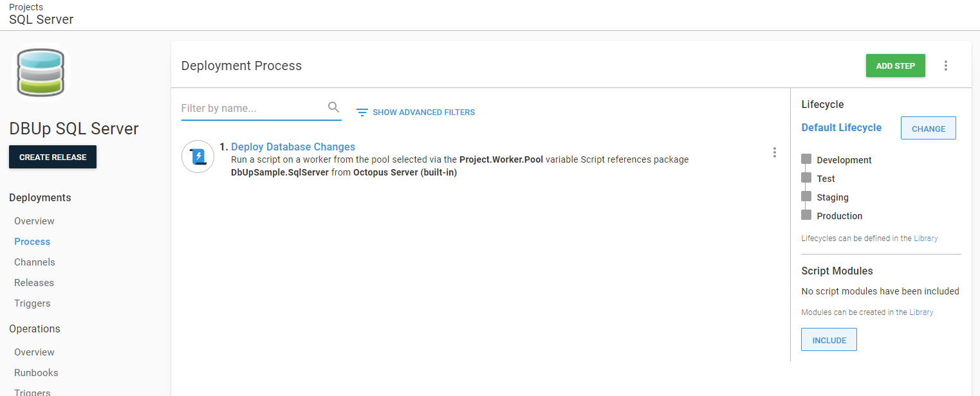Click the Deploy Database Changes script step icon
This screenshot has width=980, height=396.
[x=198, y=156]
